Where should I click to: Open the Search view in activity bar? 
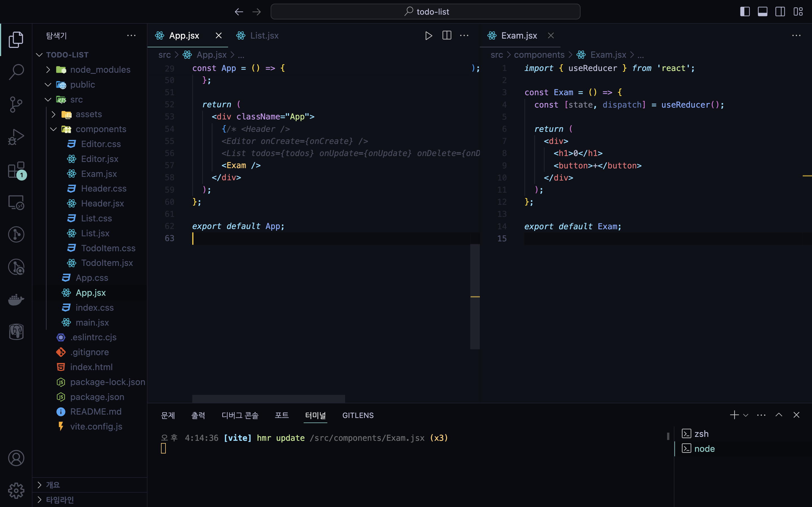(16, 72)
